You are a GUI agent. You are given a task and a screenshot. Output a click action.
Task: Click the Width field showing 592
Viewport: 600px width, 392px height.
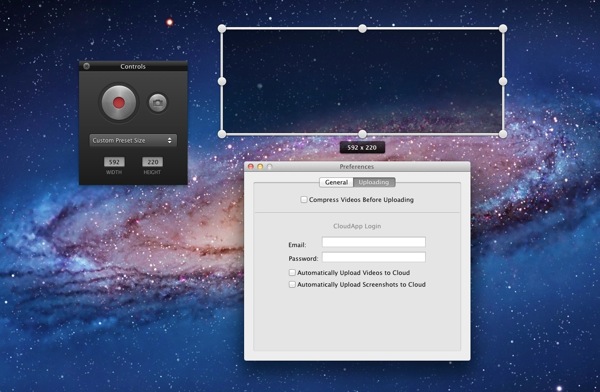tap(114, 162)
